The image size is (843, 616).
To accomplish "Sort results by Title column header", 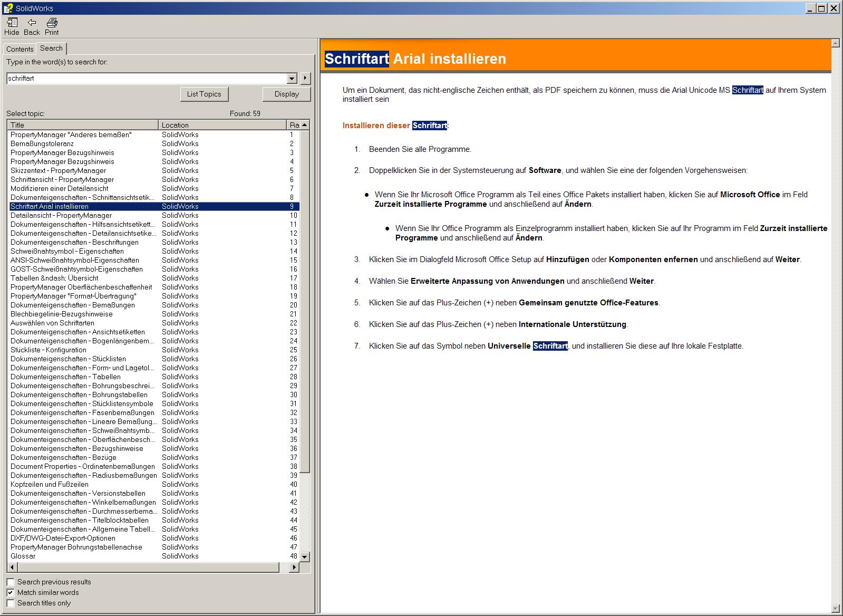I will tap(83, 125).
